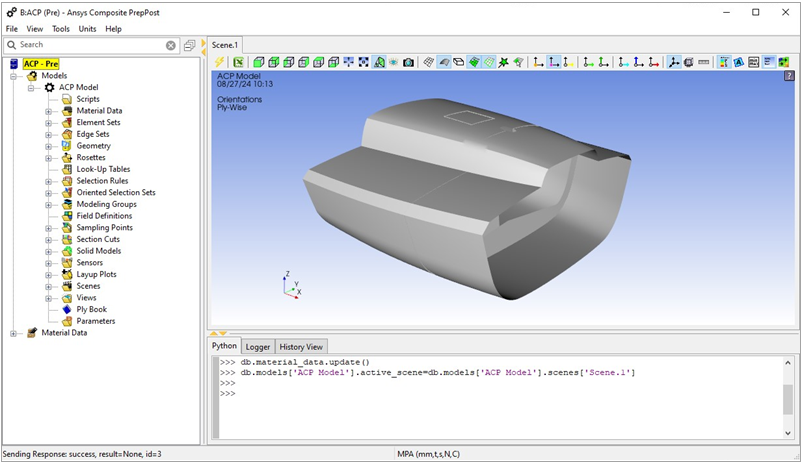
Task: Toggle the perspective view button
Action: coord(378,62)
